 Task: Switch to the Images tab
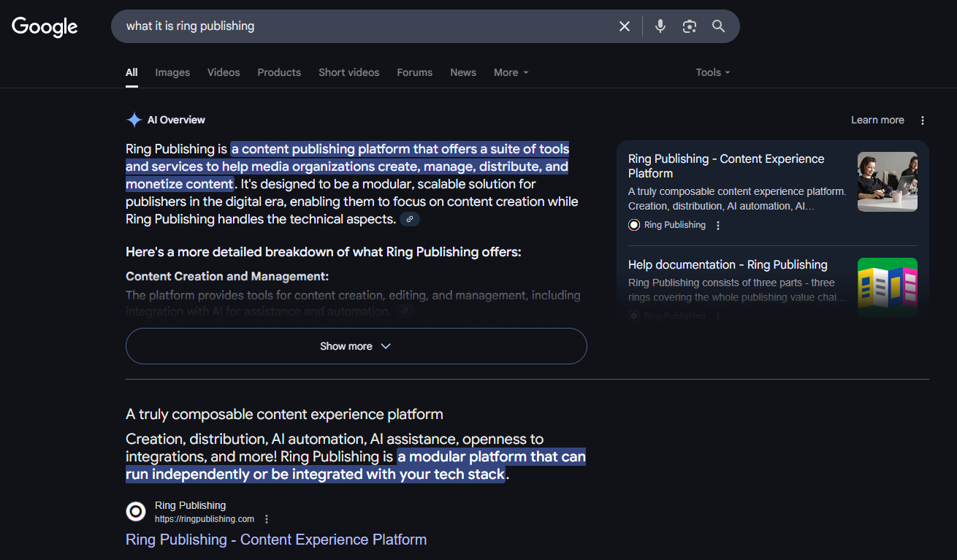click(172, 72)
